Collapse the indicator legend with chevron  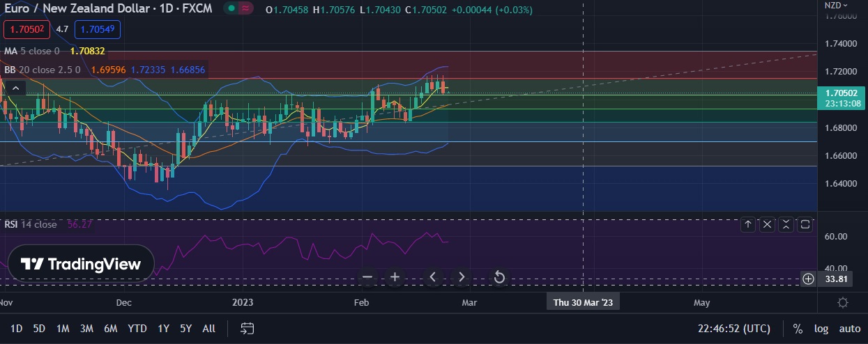(x=15, y=88)
